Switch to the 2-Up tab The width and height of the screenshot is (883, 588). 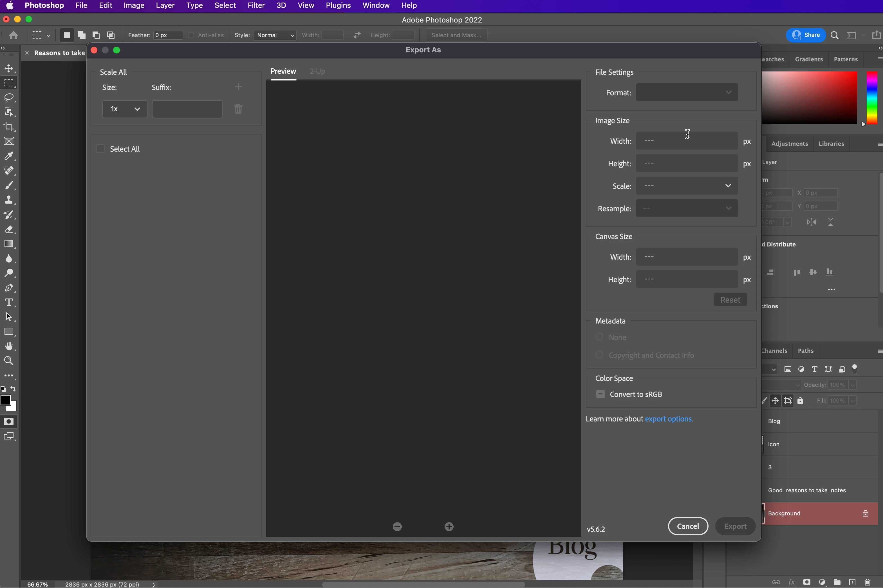317,71
